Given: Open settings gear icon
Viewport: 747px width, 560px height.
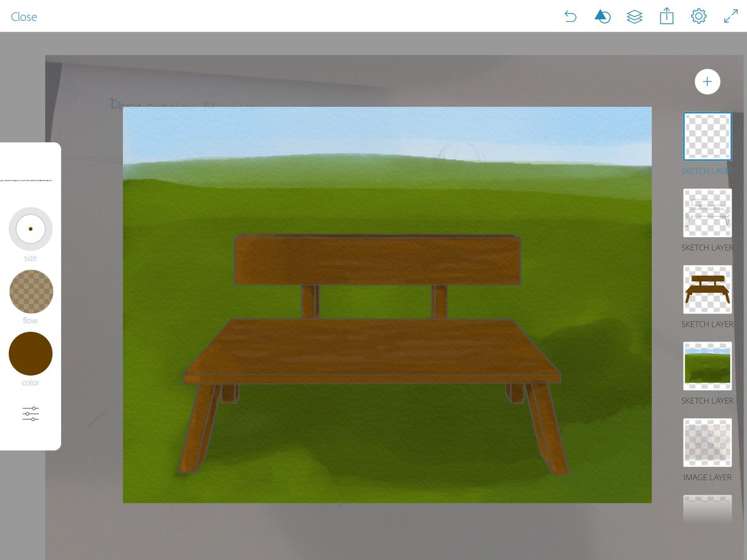Looking at the screenshot, I should click(698, 17).
